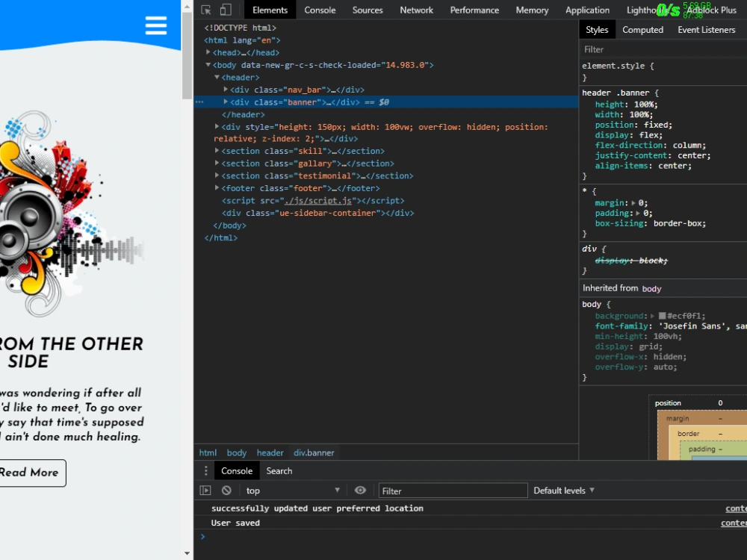Switch to the Console tab in DevTools
Screen dimensions: 747x560
click(320, 10)
